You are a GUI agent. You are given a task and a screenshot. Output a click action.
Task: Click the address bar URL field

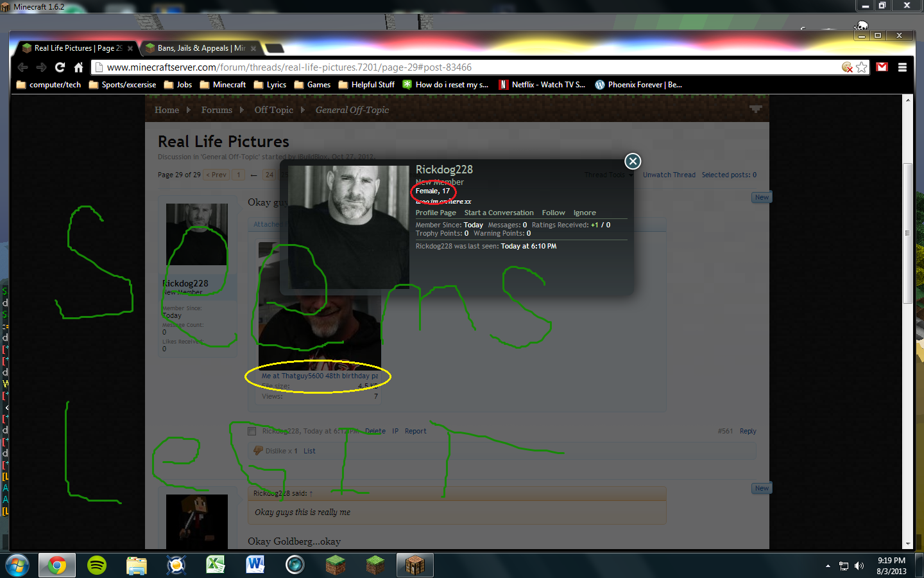coord(472,67)
